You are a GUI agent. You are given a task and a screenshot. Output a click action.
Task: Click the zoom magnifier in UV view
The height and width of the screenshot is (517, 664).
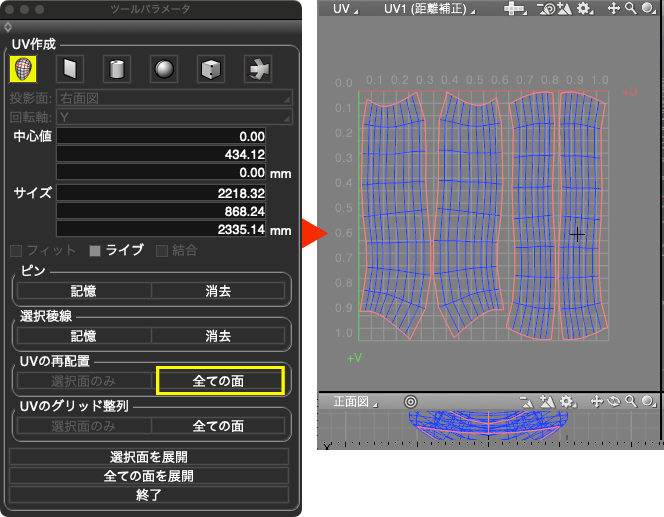[x=630, y=8]
